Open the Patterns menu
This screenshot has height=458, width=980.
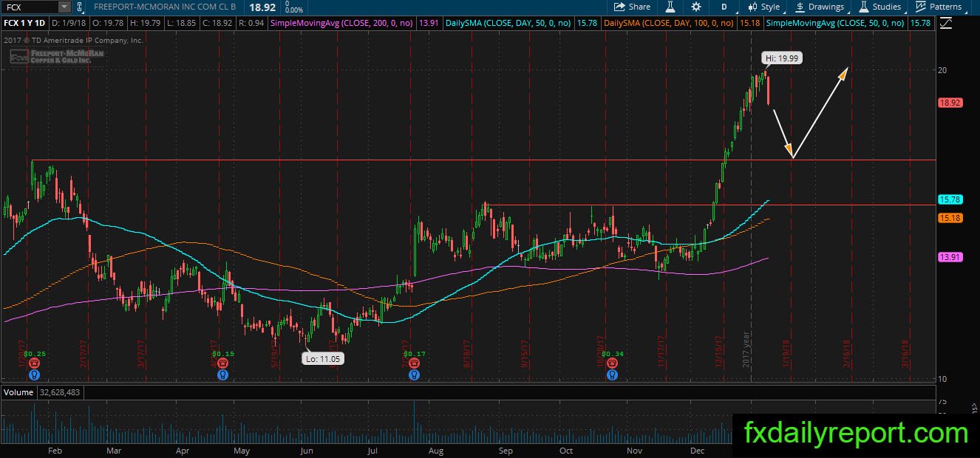939,7
